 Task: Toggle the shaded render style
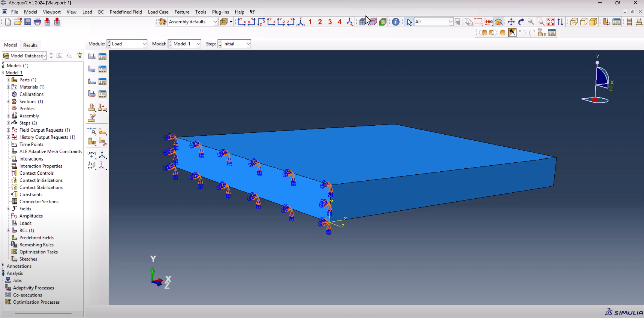(x=593, y=22)
